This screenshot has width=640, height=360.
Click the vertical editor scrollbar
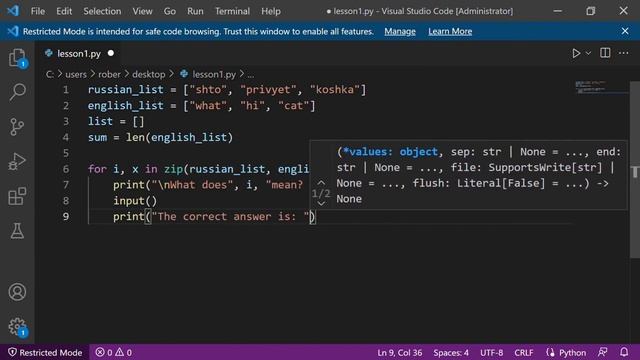[x=635, y=169]
